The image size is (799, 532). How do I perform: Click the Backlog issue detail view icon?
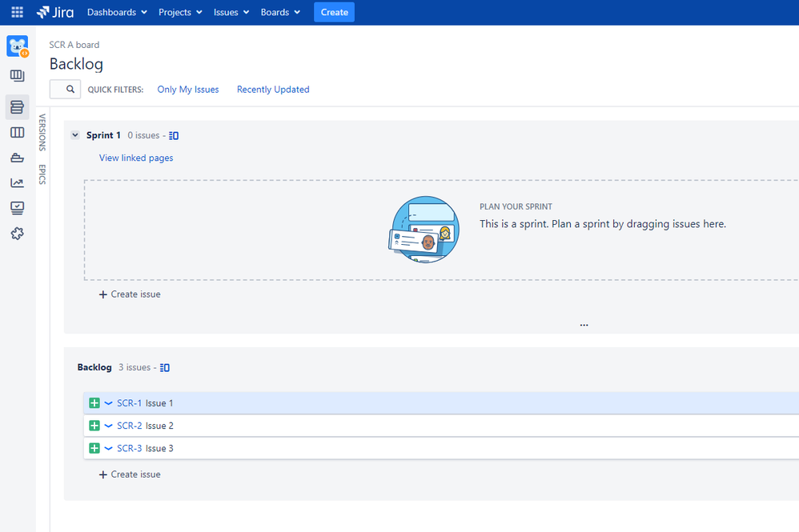click(x=165, y=367)
